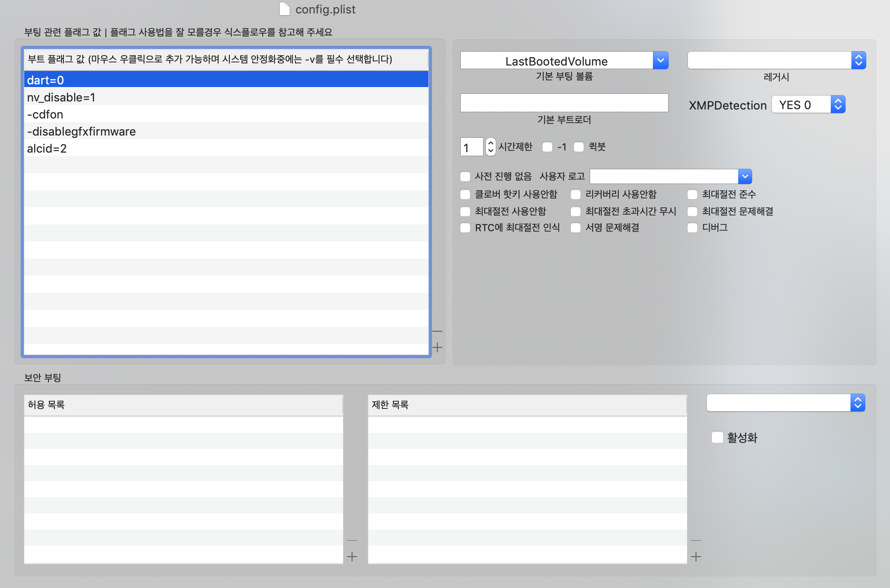This screenshot has height=588, width=890.
Task: Remove entry from the 제한 목록 list
Action: pyautogui.click(x=696, y=540)
